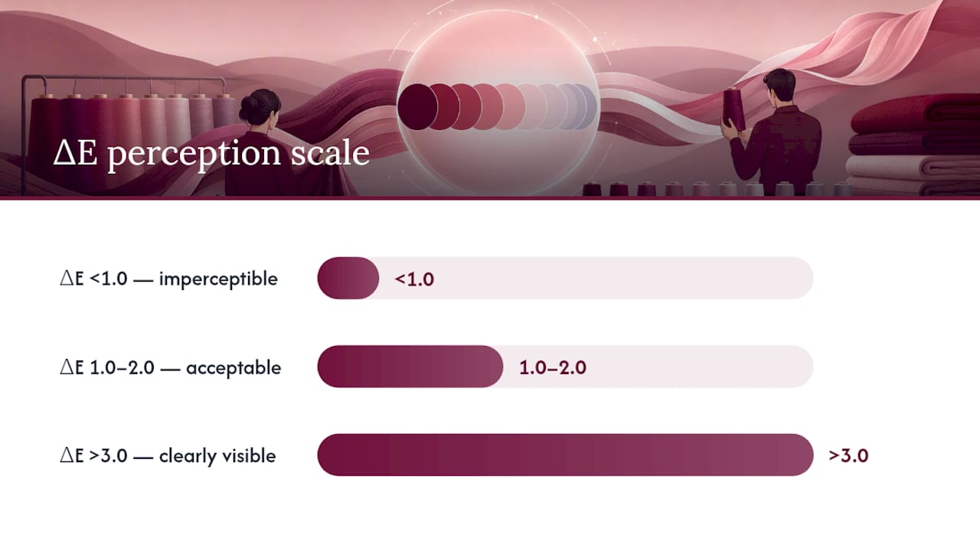Click empty track of 1.0–2.0 bar
This screenshot has height=551, width=980.
pos(658,367)
